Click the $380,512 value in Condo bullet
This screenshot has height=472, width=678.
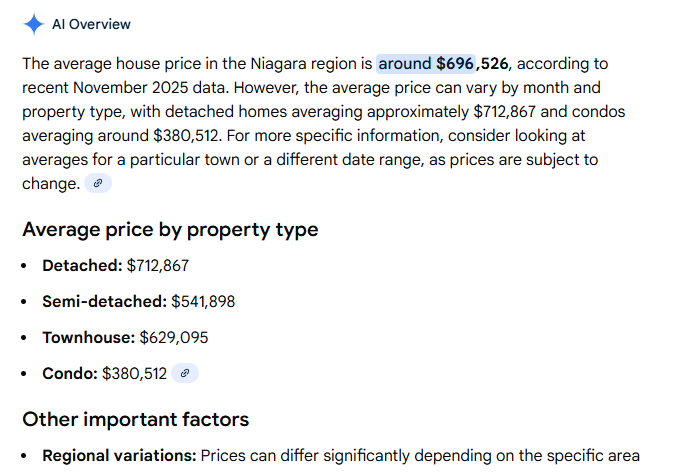click(x=134, y=373)
